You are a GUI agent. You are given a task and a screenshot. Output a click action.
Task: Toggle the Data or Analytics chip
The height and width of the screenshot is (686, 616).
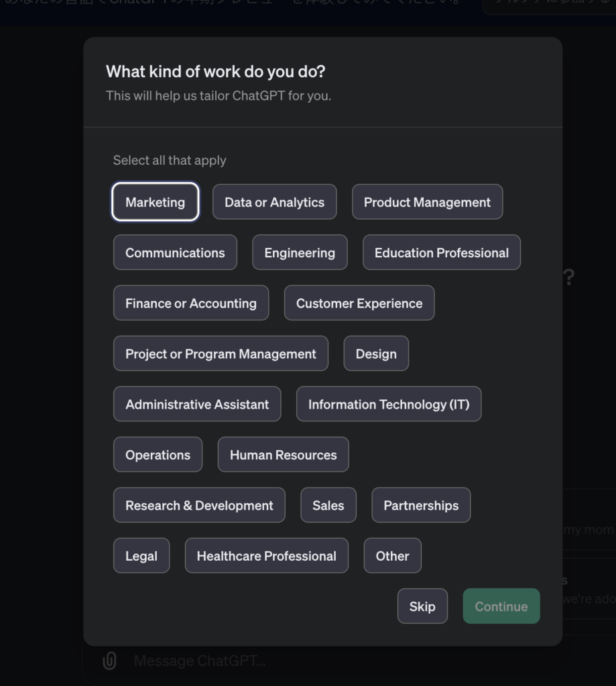tap(274, 202)
